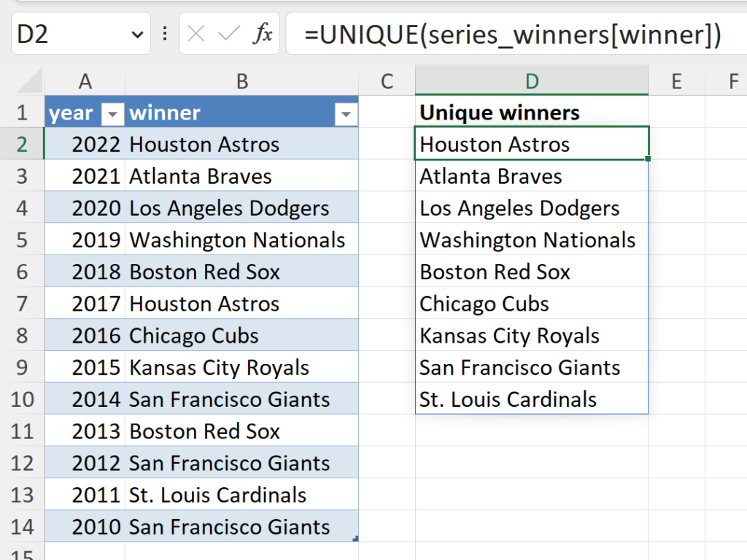Click the table resize handle below row 14
The height and width of the screenshot is (560, 747).
pos(355,539)
